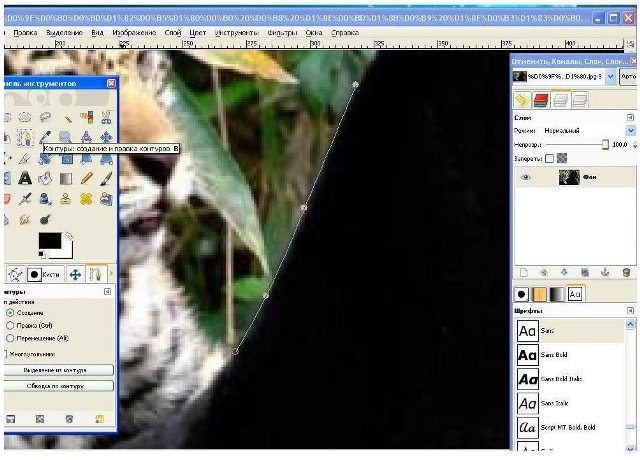640x460 pixels.
Task: Select the Создание edit mode radio button
Action: [x=10, y=312]
